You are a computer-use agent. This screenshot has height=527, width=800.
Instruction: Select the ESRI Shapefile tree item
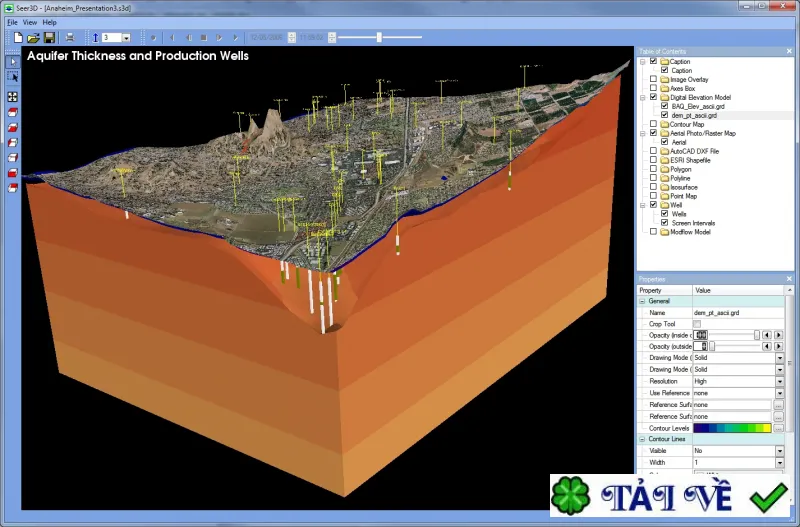click(x=690, y=160)
